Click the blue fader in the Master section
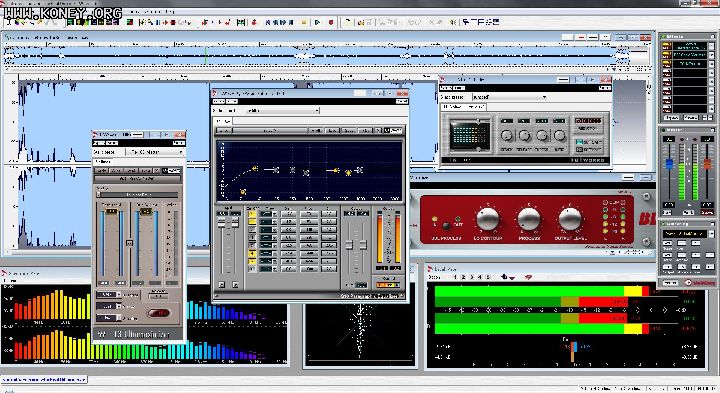The width and height of the screenshot is (720, 393). pyautogui.click(x=669, y=164)
